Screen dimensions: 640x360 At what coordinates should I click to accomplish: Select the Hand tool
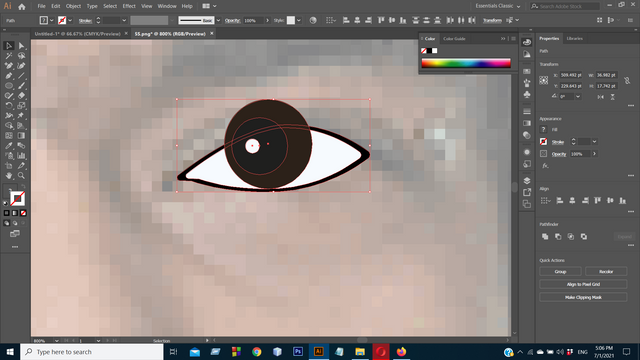pos(9,176)
